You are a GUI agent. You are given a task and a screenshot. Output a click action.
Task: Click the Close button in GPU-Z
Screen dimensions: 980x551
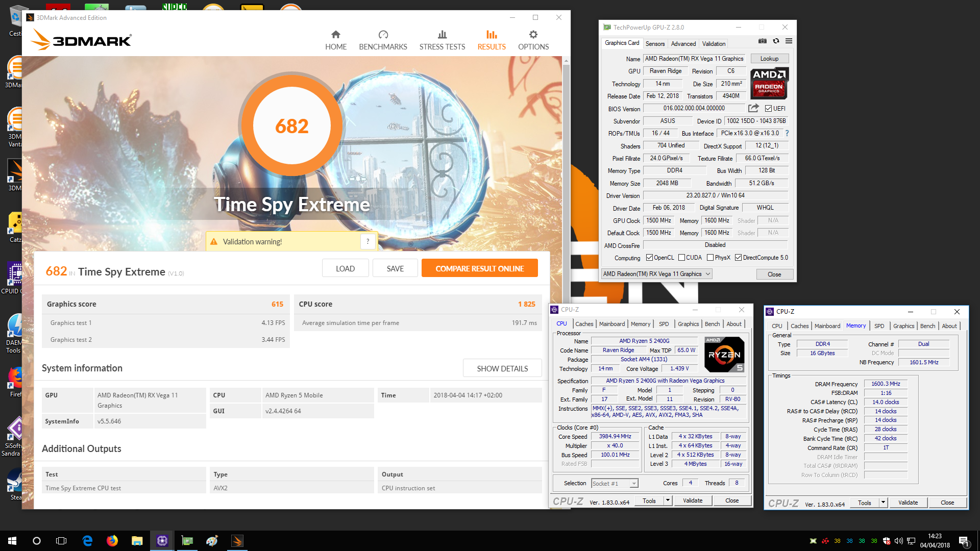click(x=774, y=274)
